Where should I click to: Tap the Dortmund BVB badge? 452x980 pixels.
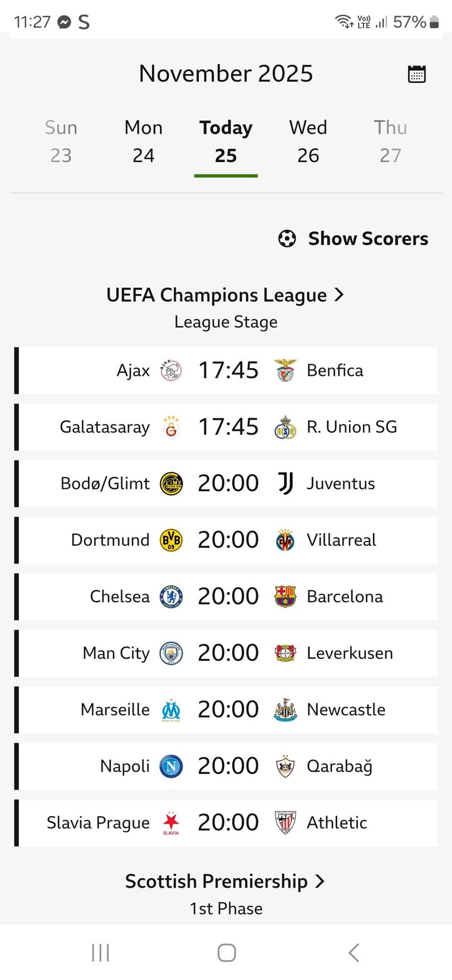pos(171,540)
